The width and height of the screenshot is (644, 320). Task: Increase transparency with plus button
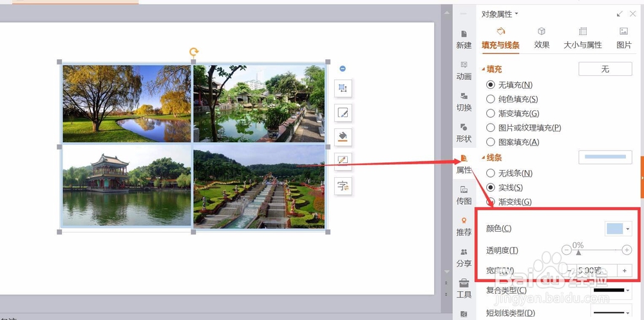627,250
